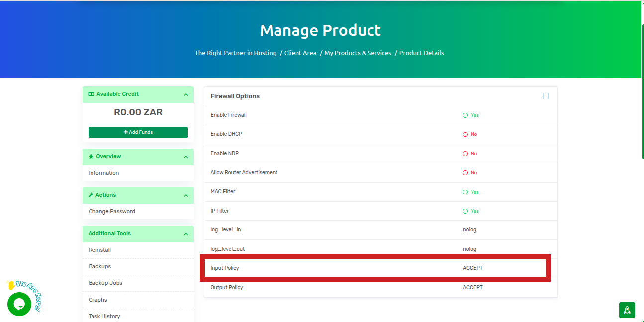Click the wrench icon beside Actions
The image size is (644, 322).
point(91,195)
